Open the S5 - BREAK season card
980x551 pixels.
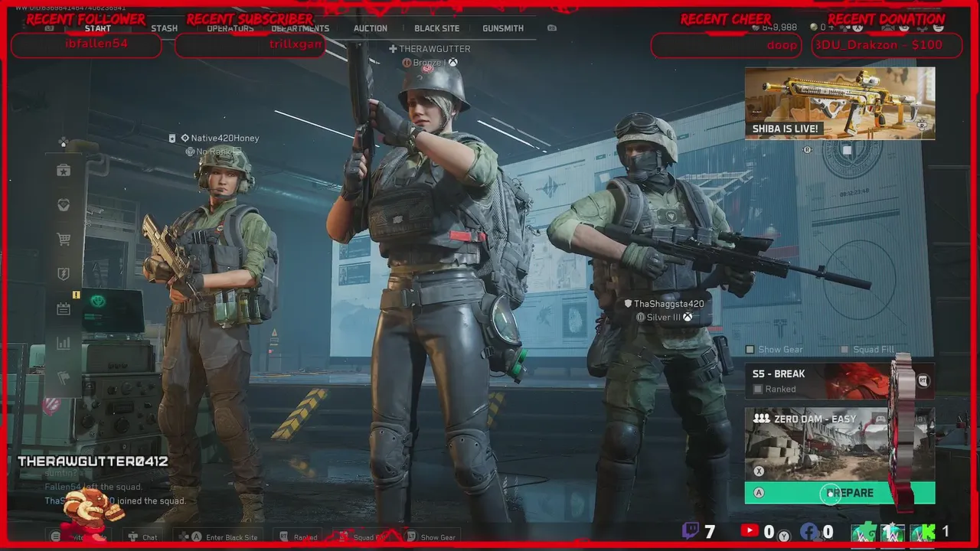[x=840, y=381]
